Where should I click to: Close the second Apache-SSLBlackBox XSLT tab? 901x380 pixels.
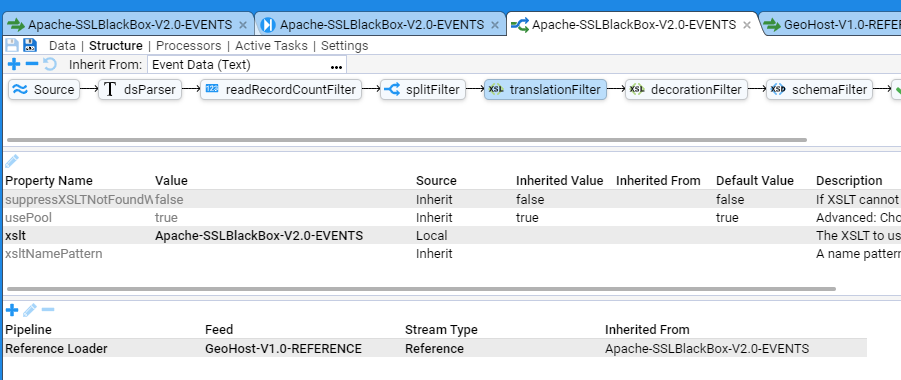point(494,25)
